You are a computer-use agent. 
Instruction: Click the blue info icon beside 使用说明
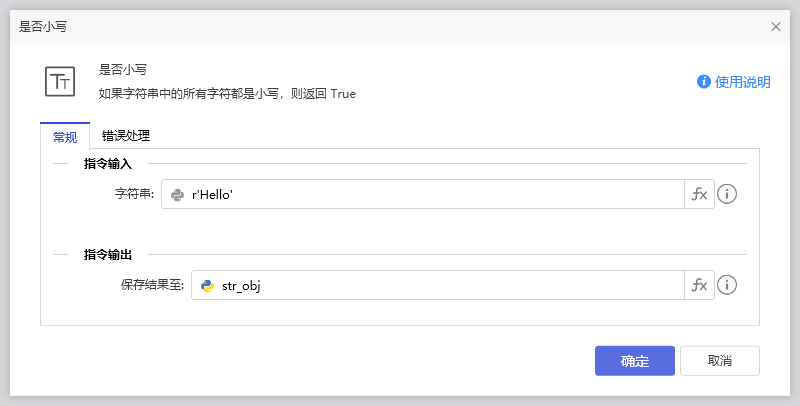pos(704,82)
